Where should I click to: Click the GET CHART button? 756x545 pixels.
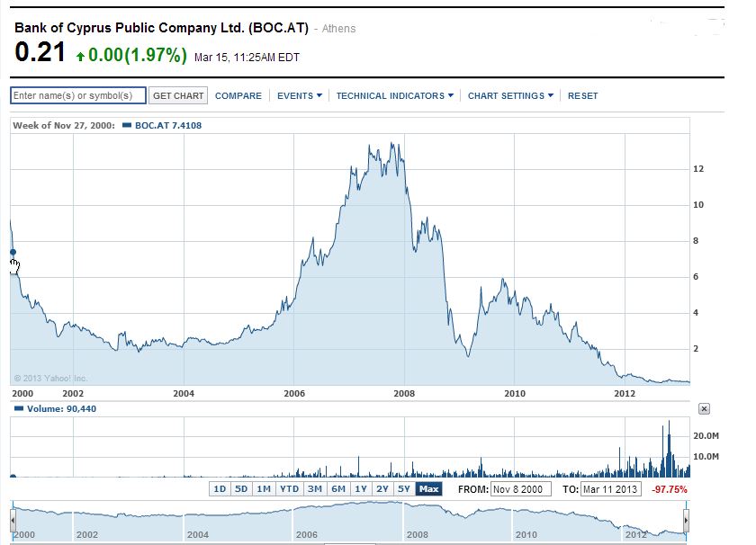click(x=178, y=95)
